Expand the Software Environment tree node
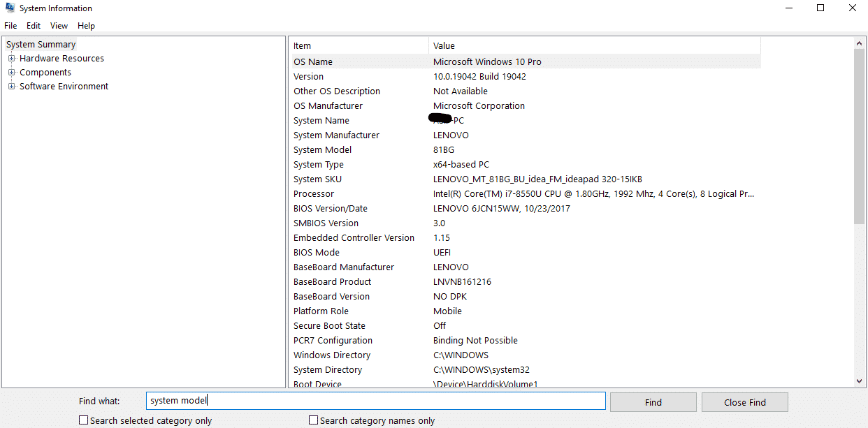 coord(10,86)
